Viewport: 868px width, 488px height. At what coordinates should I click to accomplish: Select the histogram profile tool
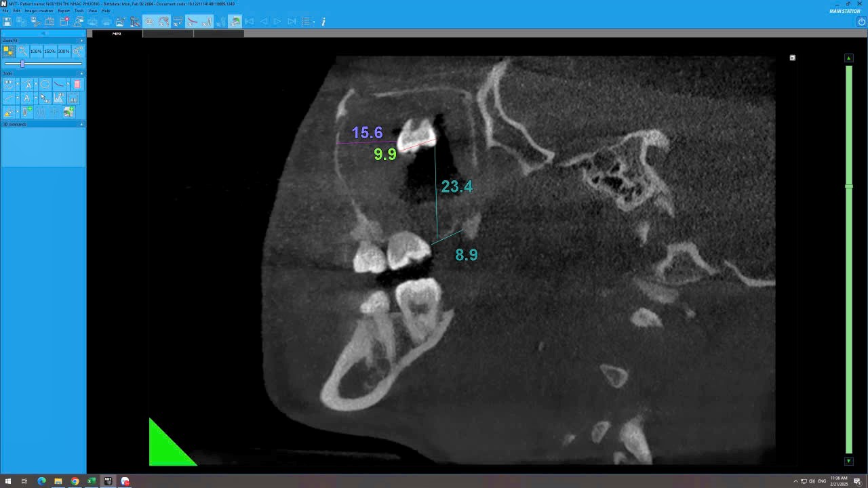point(59,99)
